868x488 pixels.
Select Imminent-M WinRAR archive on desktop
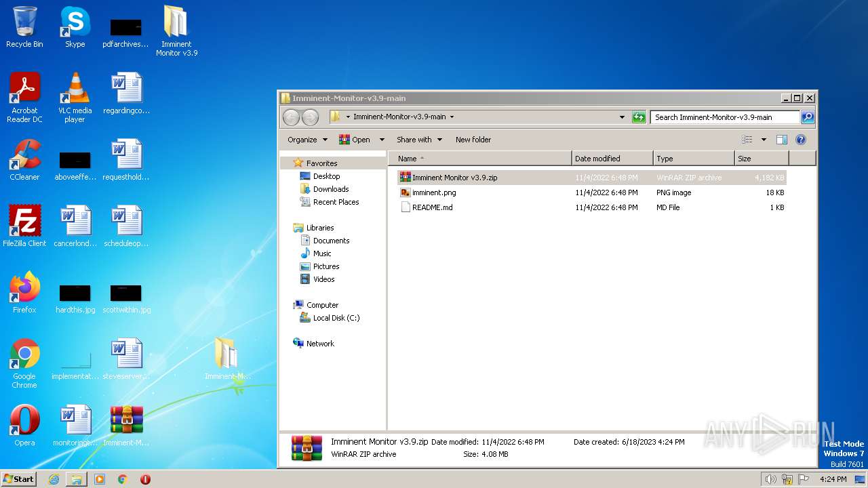[x=126, y=426]
